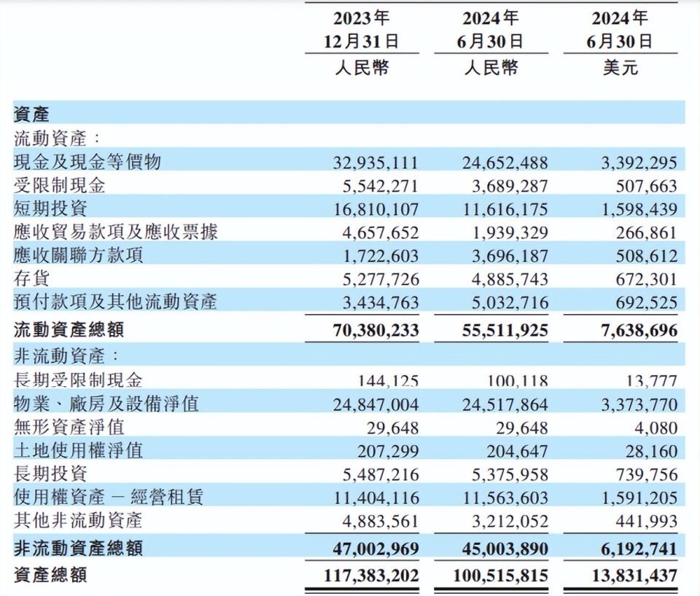Select the 資產 section heading
Screen dimensions: 700x596
pyautogui.click(x=31, y=114)
